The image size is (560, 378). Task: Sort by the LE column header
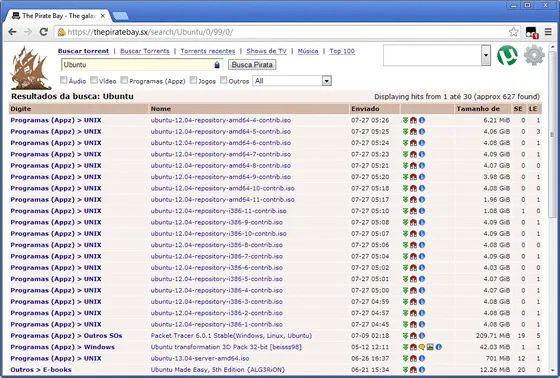point(533,109)
